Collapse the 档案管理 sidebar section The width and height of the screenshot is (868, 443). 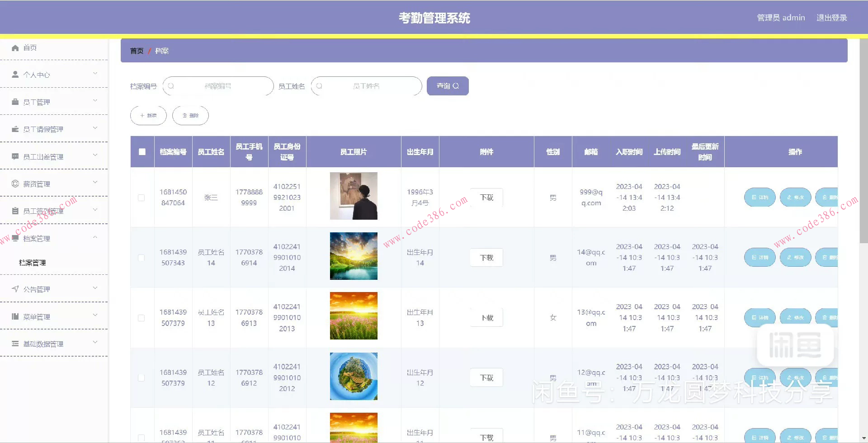tap(95, 237)
